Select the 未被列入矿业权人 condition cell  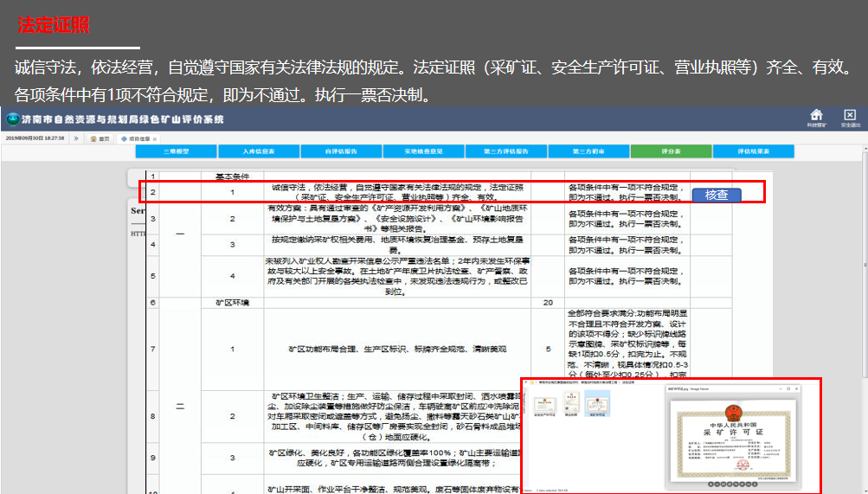click(x=397, y=275)
